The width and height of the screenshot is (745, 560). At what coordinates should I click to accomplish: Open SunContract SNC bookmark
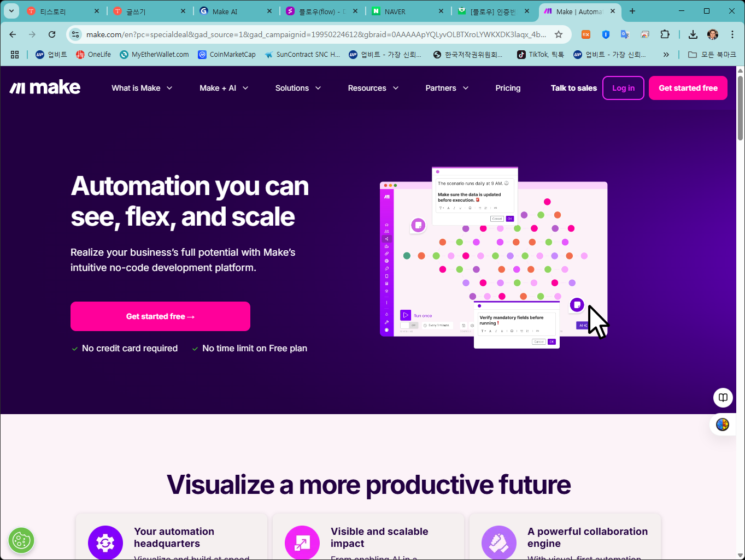[302, 55]
